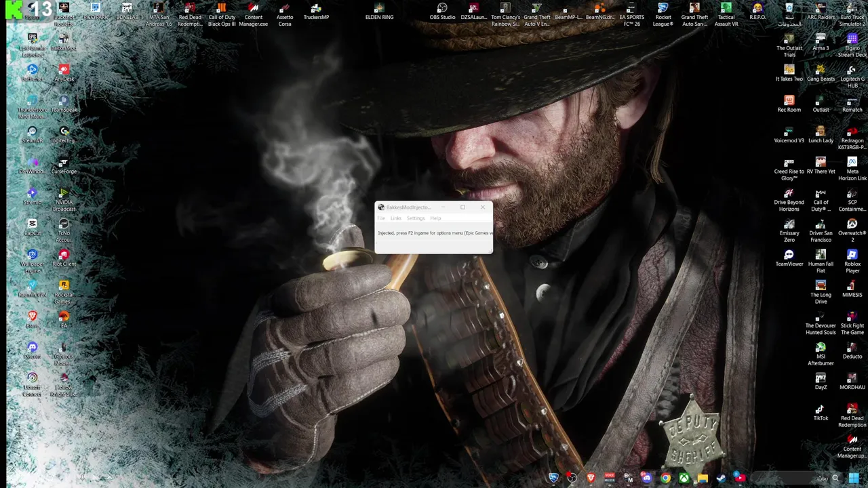The height and width of the screenshot is (488, 868).
Task: Open the Xbox app from taskbar
Action: [x=685, y=479]
